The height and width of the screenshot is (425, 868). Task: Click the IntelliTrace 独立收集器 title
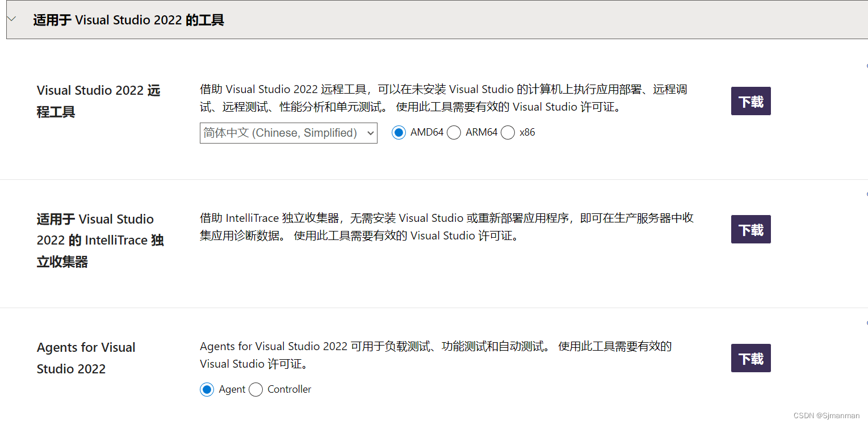click(x=100, y=240)
